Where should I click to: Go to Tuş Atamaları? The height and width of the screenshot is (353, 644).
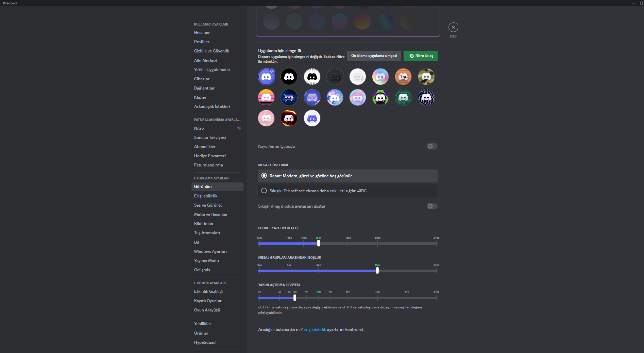[217, 233]
